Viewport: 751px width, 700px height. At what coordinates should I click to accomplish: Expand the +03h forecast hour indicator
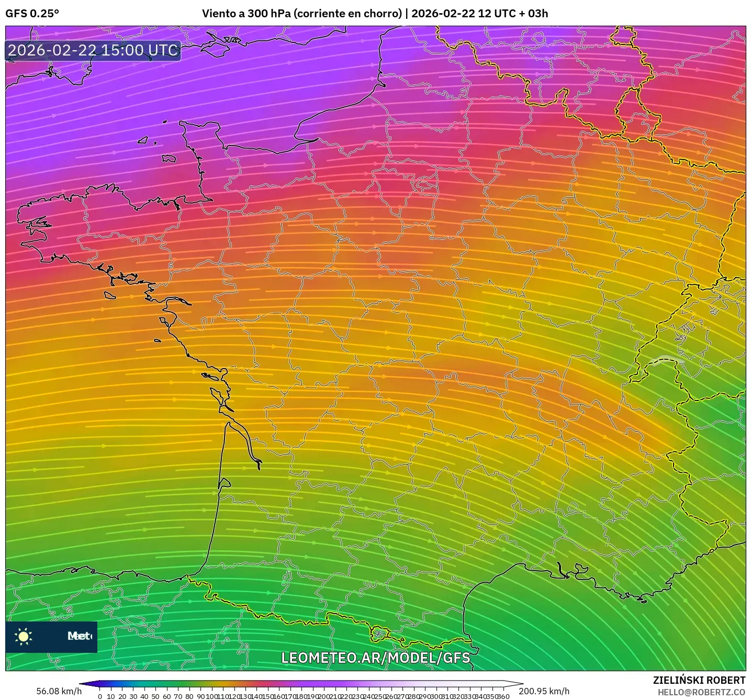coord(534,14)
